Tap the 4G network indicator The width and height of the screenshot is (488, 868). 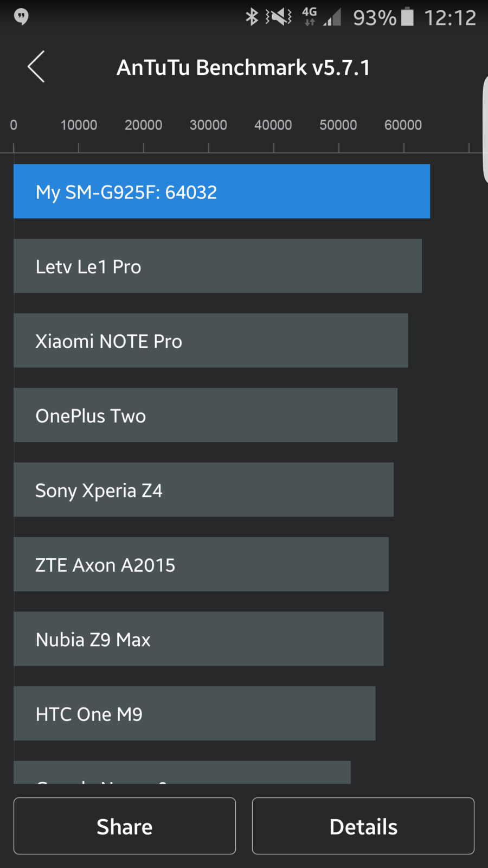pyautogui.click(x=309, y=17)
